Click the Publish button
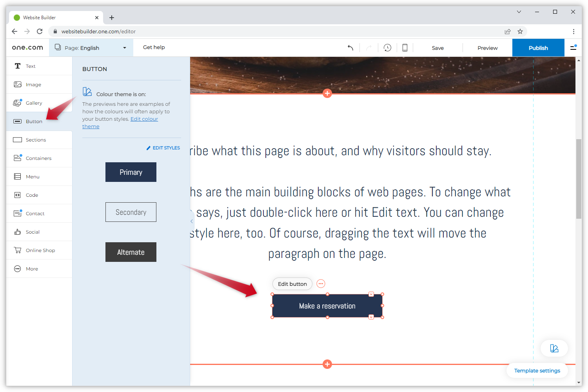 click(x=538, y=48)
